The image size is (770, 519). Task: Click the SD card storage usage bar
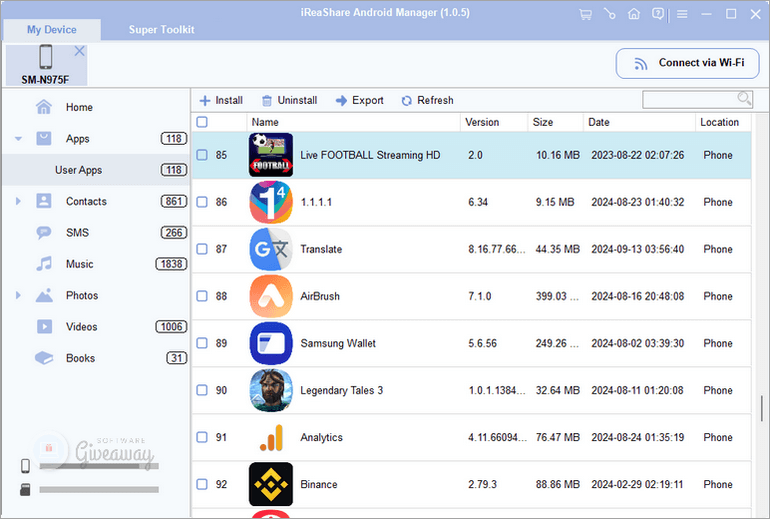point(99,490)
